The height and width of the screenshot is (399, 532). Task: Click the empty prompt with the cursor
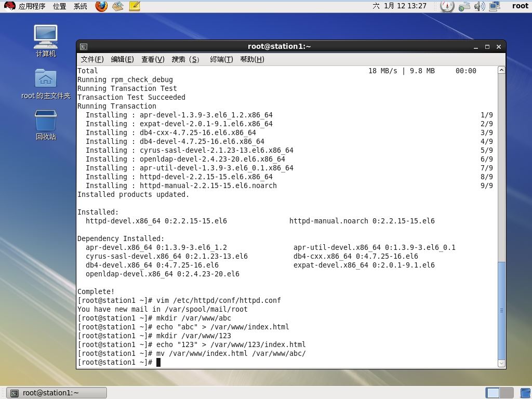[119, 362]
